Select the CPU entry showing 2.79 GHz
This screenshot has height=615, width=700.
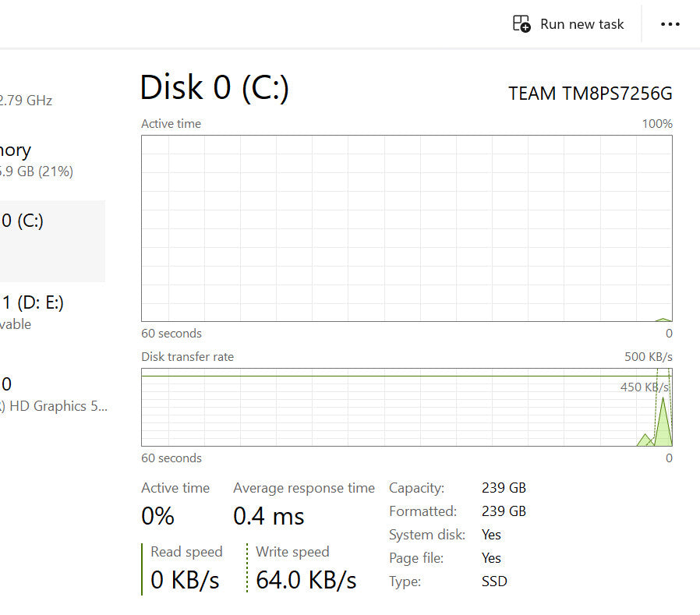click(x=31, y=100)
